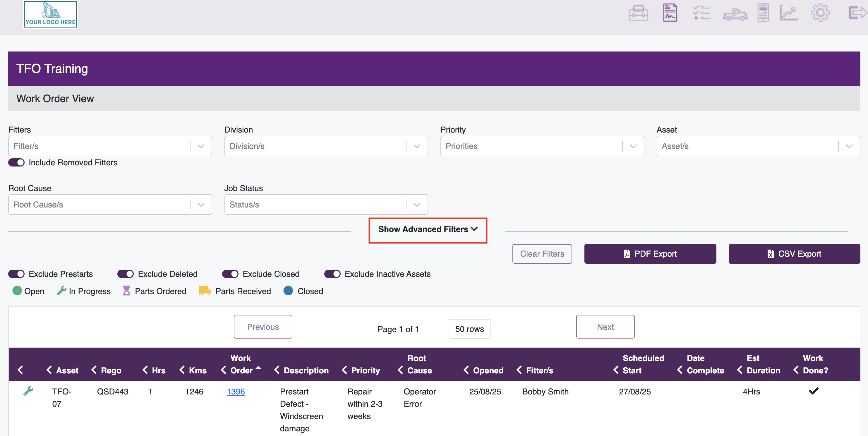Click the leftmost status column header chevron

20,370
